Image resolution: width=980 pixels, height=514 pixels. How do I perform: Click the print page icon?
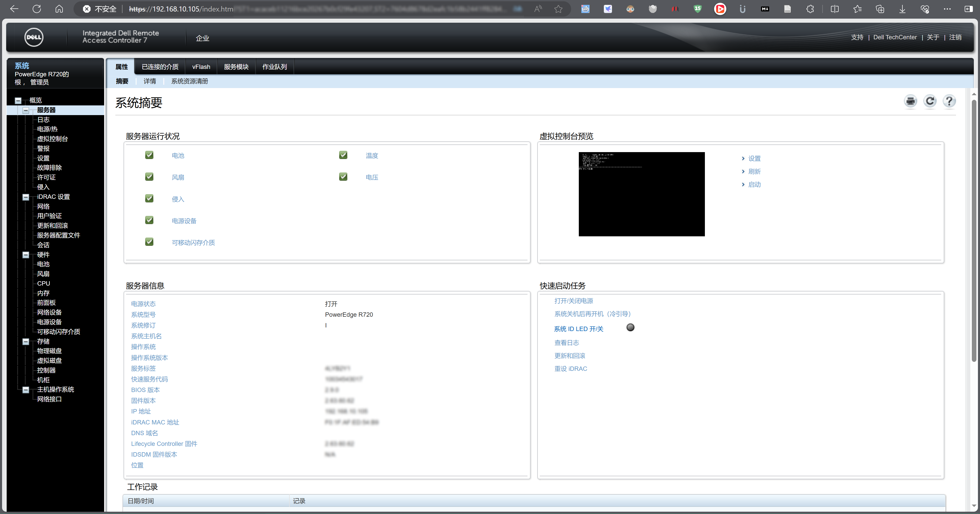[x=910, y=101]
